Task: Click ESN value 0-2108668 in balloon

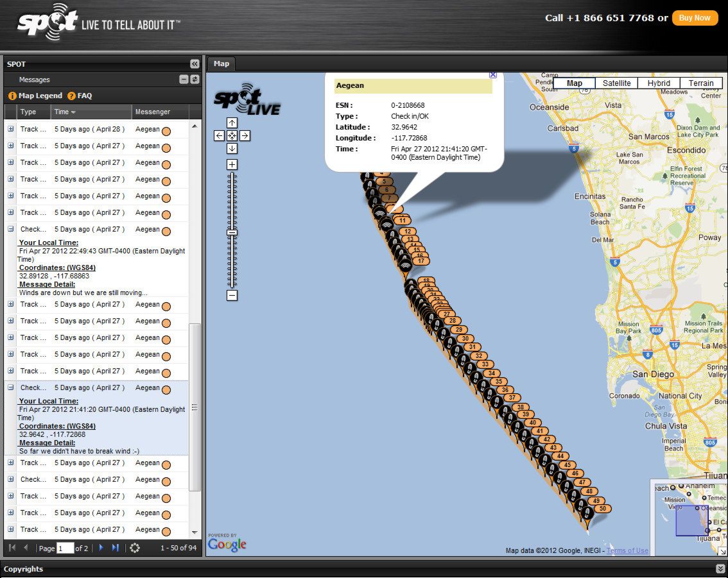Action: click(408, 105)
